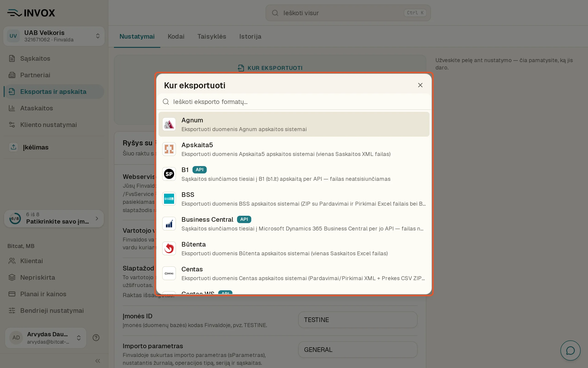Click the Apskaita5 logo icon

point(169,149)
